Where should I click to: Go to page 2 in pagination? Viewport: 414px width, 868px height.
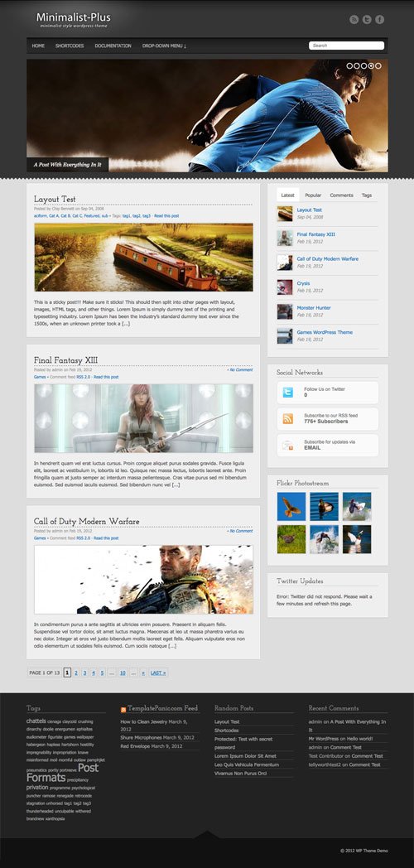(x=76, y=673)
